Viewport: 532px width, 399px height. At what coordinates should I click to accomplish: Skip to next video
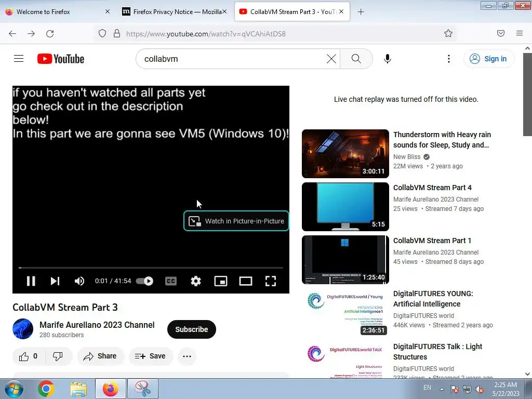(x=55, y=281)
